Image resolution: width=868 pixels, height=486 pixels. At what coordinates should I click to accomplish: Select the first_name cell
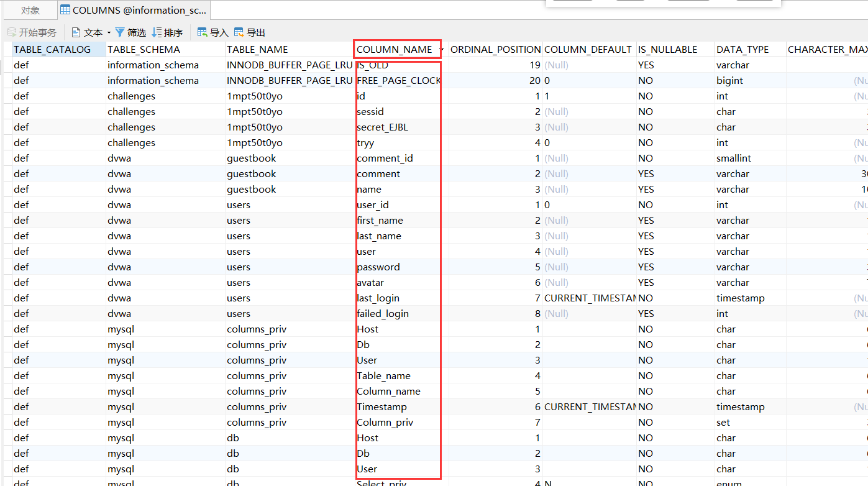click(401, 221)
